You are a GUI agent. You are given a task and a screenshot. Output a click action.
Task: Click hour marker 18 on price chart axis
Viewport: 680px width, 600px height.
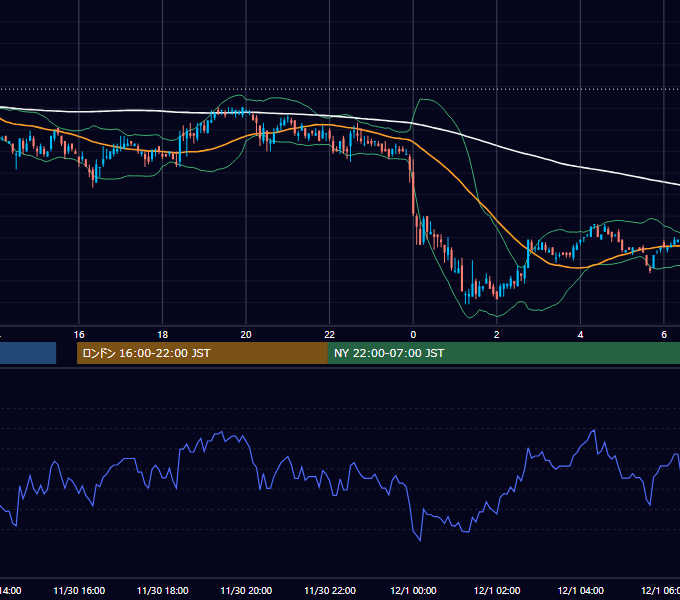pos(163,335)
